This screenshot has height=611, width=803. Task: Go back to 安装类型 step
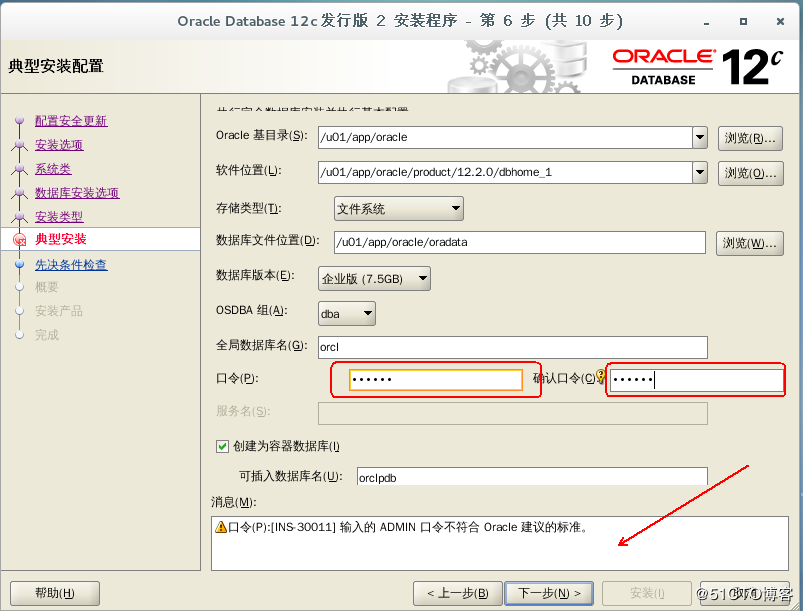[59, 217]
